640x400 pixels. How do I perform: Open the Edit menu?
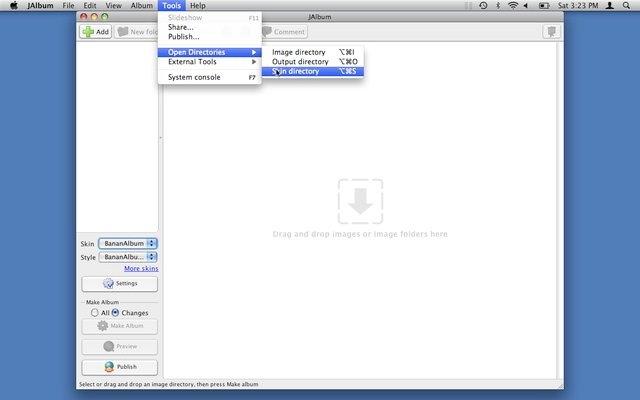tap(90, 5)
